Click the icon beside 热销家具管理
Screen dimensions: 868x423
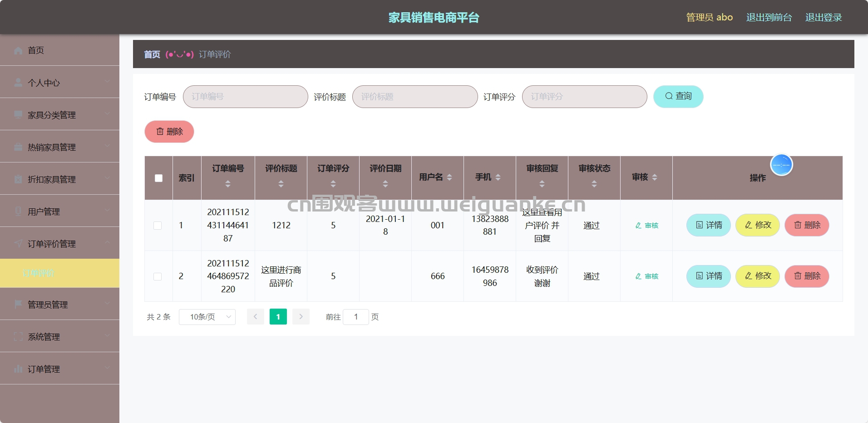click(18, 147)
